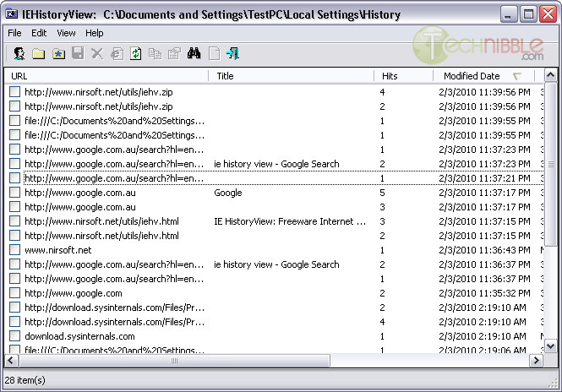Select Google search URL with 1 hit at 11:37:23 PM
Viewport: 562px width, 392px height.
pos(114,150)
